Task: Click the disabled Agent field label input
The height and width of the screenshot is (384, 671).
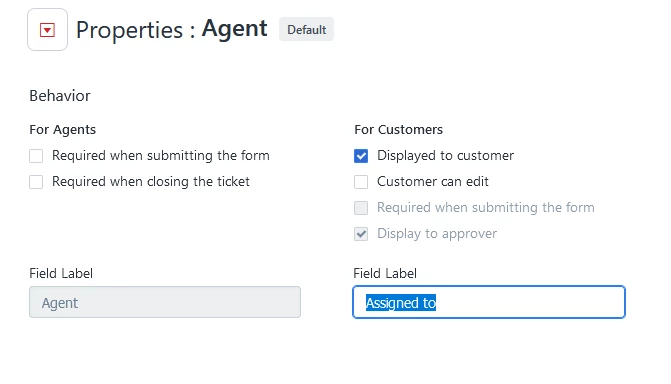Action: pos(165,302)
